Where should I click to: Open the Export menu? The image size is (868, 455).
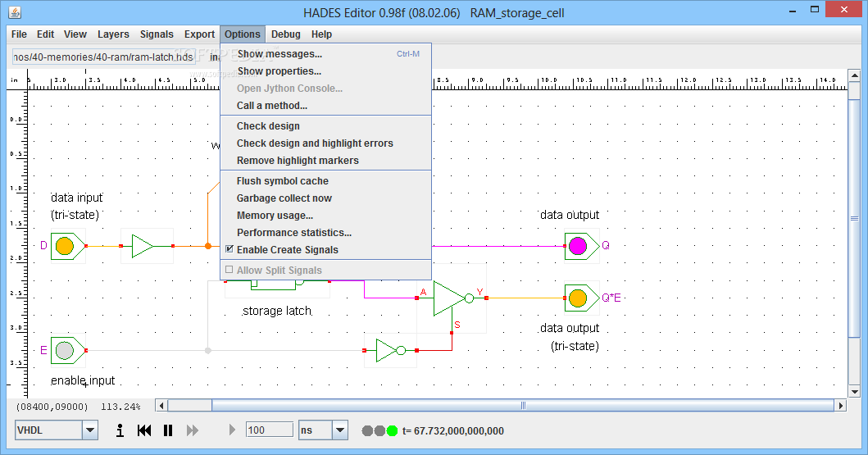199,34
